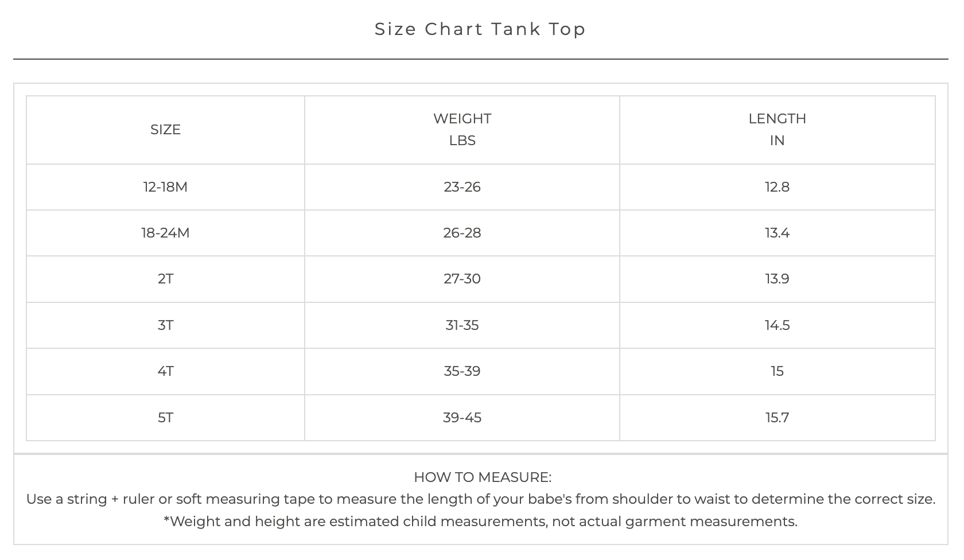Screen dimensions: 964x560
Task: Click the HOW TO MEASURE heading
Action: tap(482, 477)
